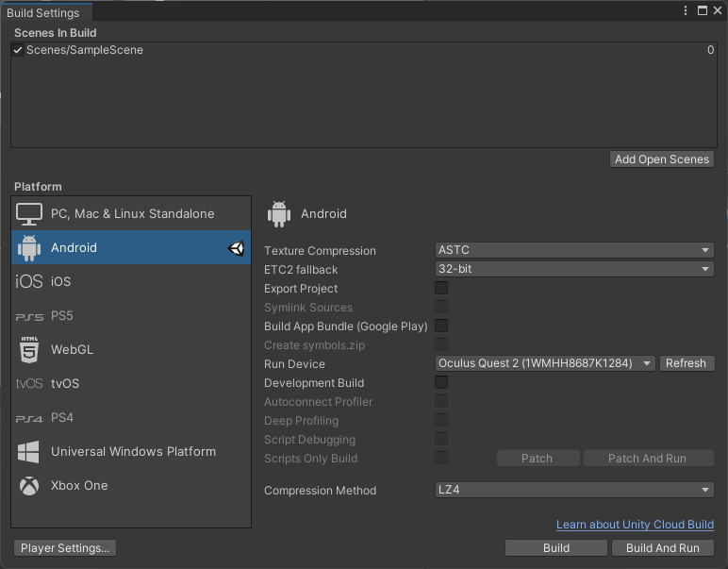Click the PS5 logo icon
The width and height of the screenshot is (728, 569).
pyautogui.click(x=29, y=317)
